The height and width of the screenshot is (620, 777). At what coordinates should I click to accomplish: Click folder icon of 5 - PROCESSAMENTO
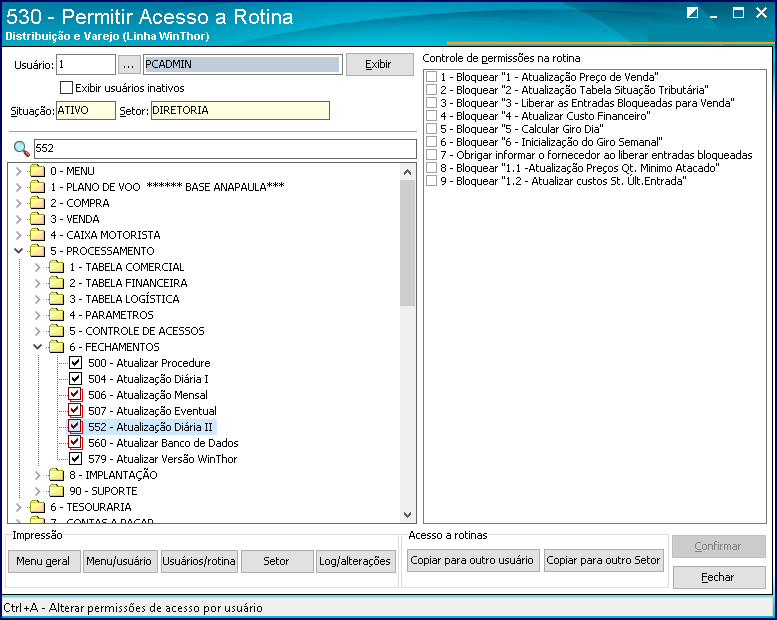coord(37,251)
